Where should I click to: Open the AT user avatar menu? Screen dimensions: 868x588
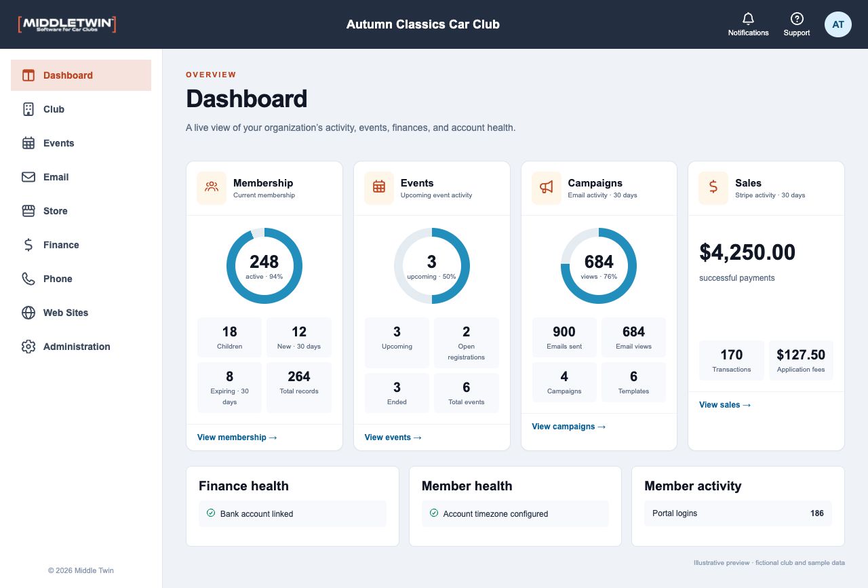pyautogui.click(x=838, y=24)
